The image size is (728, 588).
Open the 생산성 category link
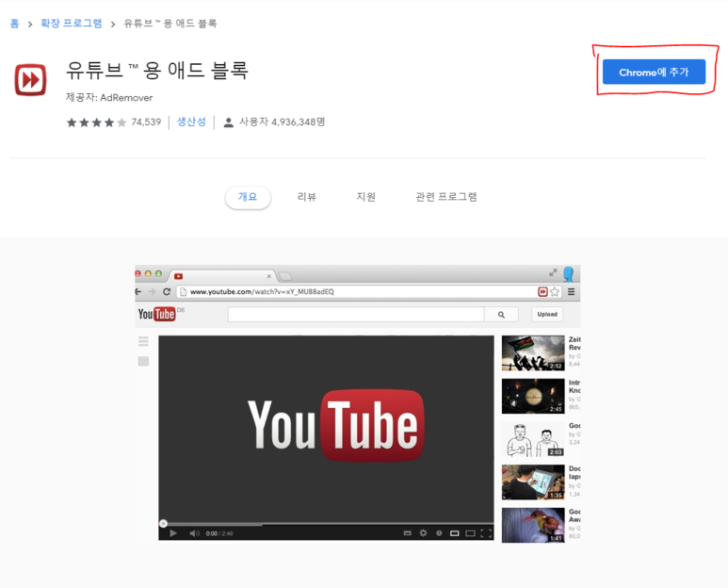coord(191,122)
